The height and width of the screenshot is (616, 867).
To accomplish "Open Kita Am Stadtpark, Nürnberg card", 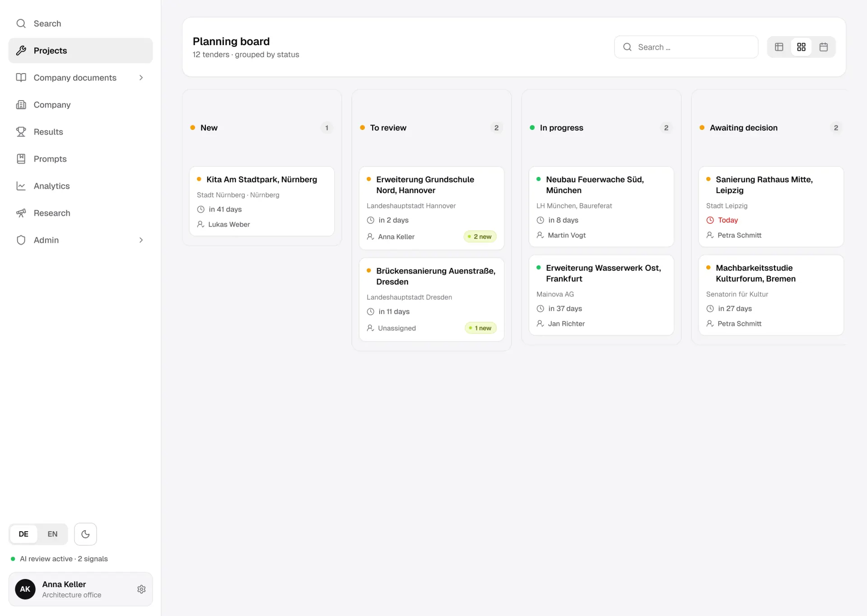I will point(262,201).
